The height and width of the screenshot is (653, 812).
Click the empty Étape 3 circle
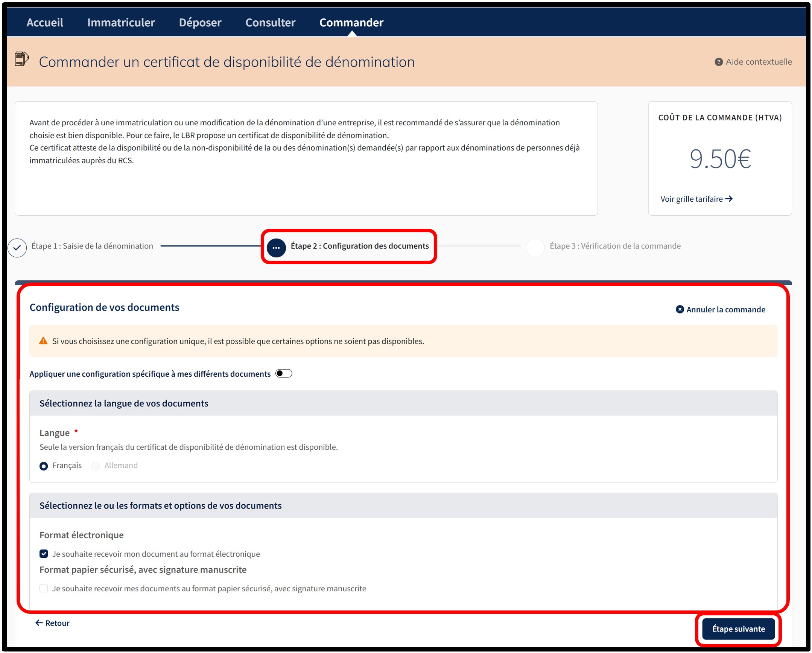click(535, 248)
